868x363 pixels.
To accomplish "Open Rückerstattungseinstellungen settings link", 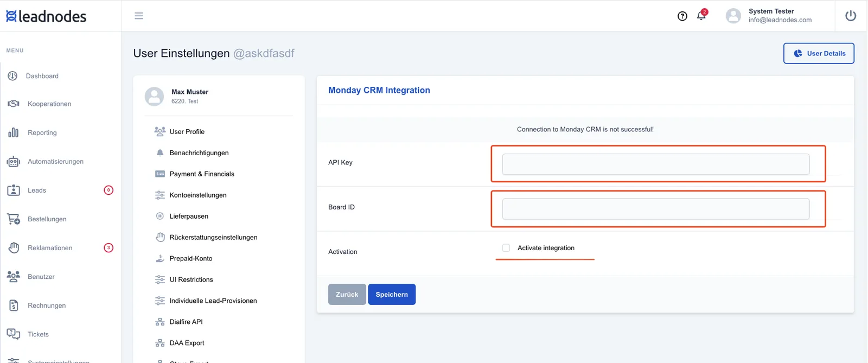I will pyautogui.click(x=213, y=237).
